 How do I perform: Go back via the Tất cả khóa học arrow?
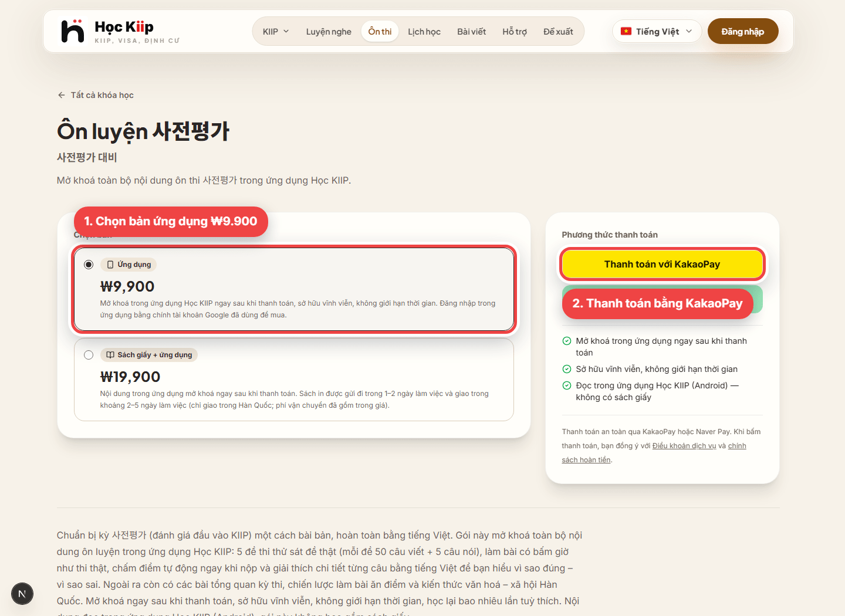(x=62, y=95)
